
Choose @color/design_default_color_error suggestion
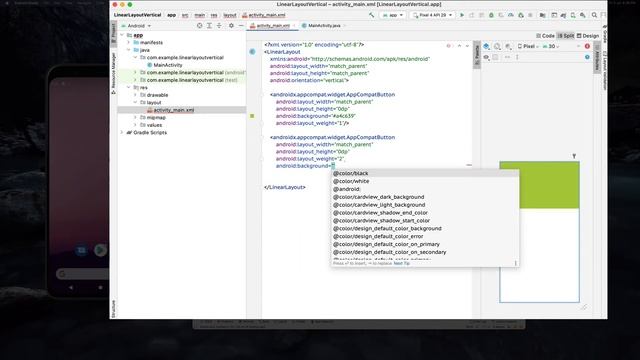click(x=424, y=236)
